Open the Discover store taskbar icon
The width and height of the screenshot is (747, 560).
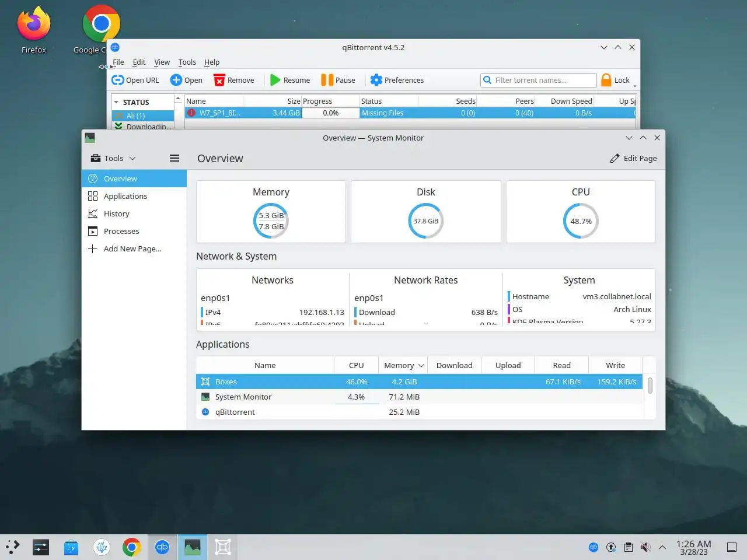click(x=71, y=547)
